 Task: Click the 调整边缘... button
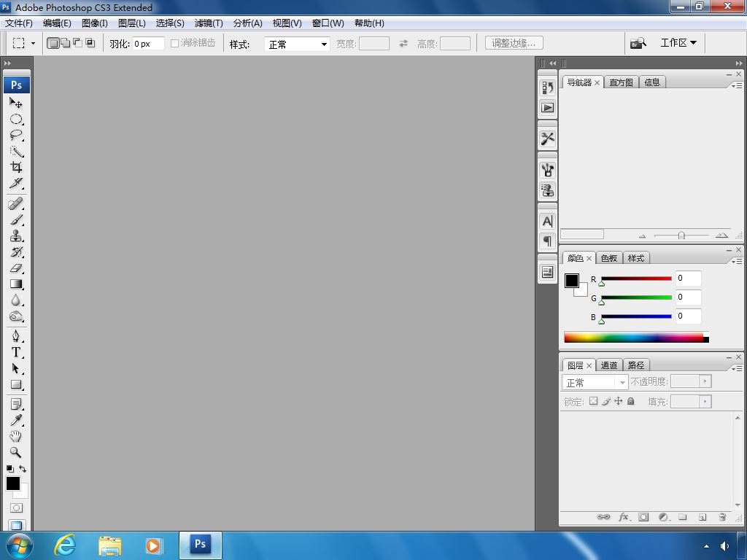514,43
